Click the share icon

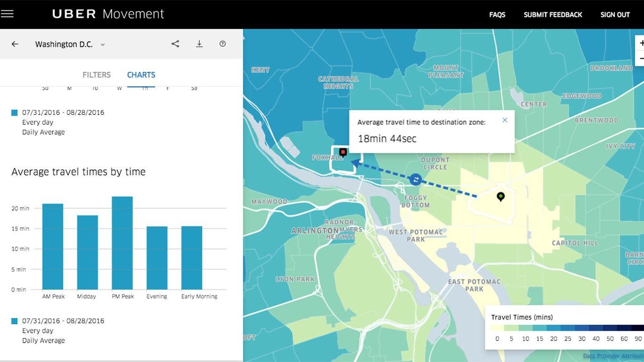pos(175,44)
